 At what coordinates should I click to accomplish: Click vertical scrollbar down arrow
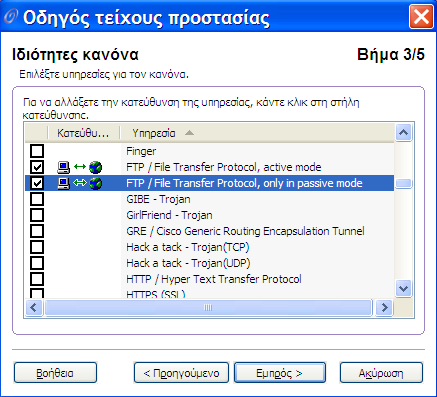[x=404, y=288]
